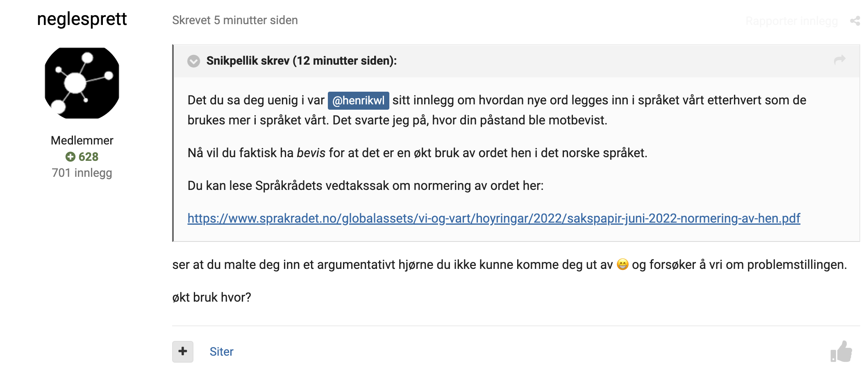868x379 pixels.
Task: Click the italic bevis word in quote
Action: tap(311, 153)
